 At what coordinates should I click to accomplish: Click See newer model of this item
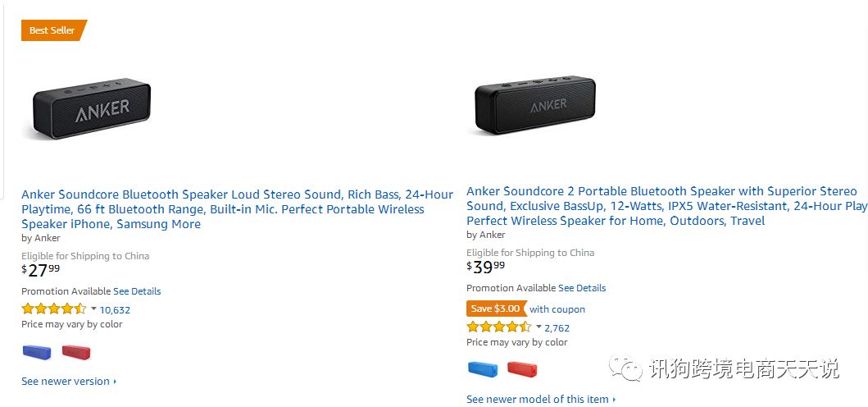(x=540, y=399)
